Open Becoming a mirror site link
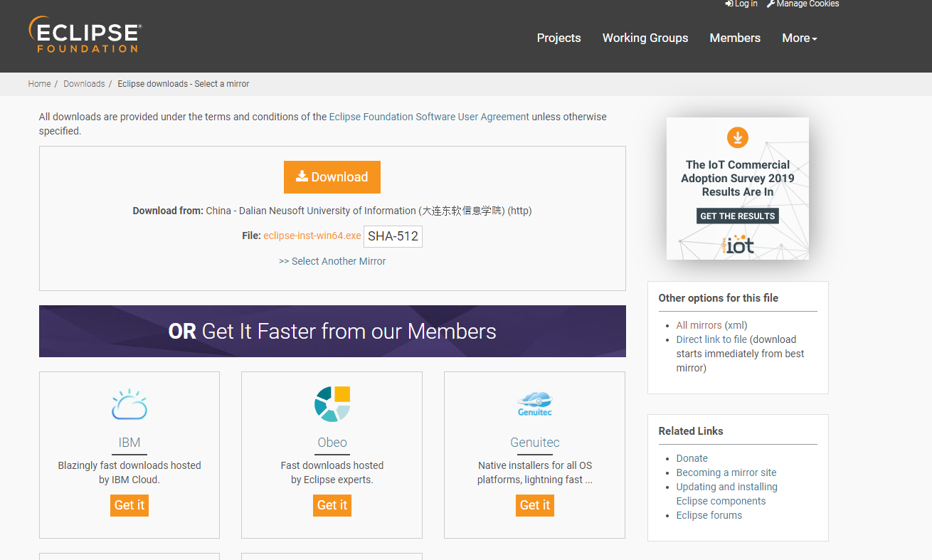The image size is (932, 560). 726,472
